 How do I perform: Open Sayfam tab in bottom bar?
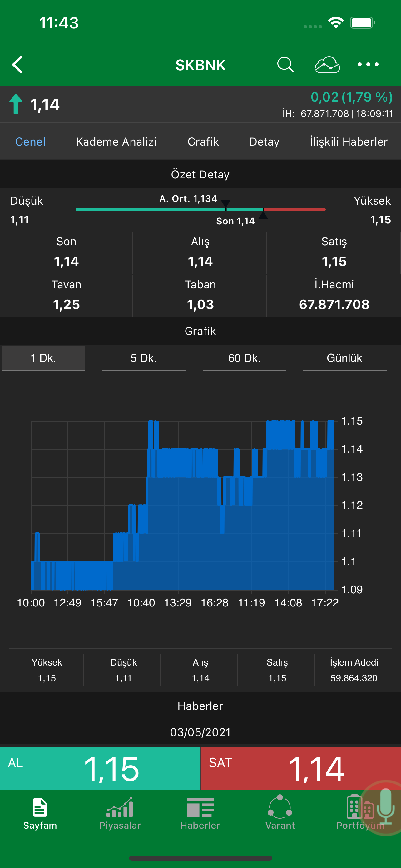(40, 814)
